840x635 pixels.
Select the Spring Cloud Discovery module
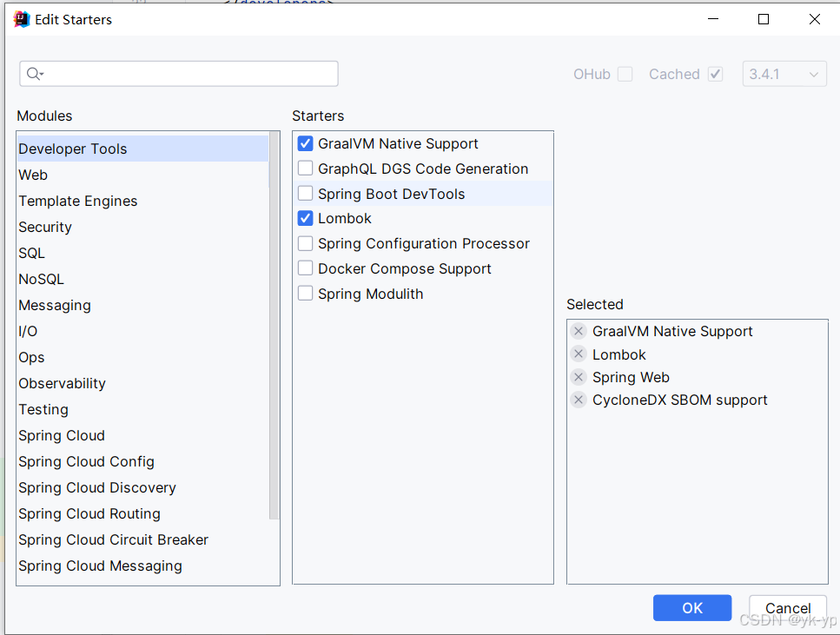point(142,487)
